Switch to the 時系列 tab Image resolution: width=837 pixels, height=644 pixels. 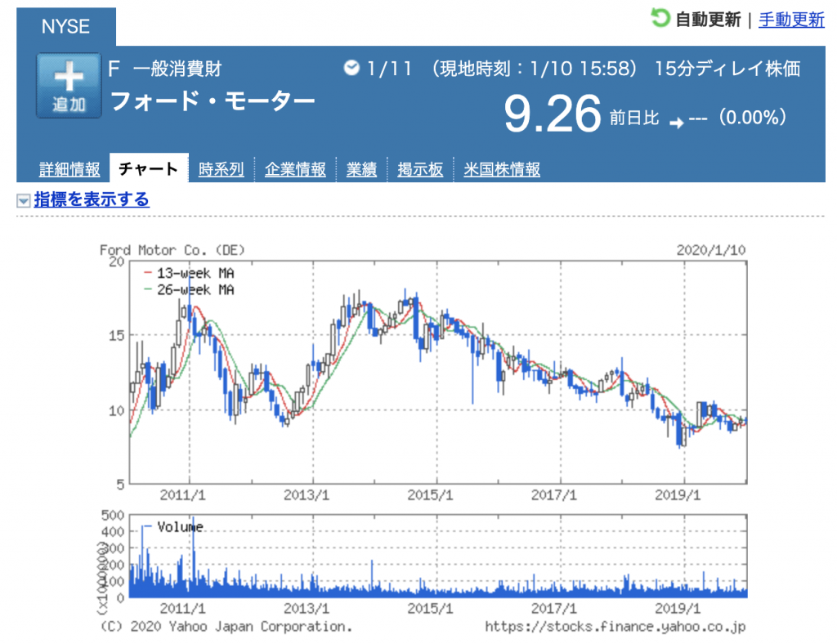(221, 169)
